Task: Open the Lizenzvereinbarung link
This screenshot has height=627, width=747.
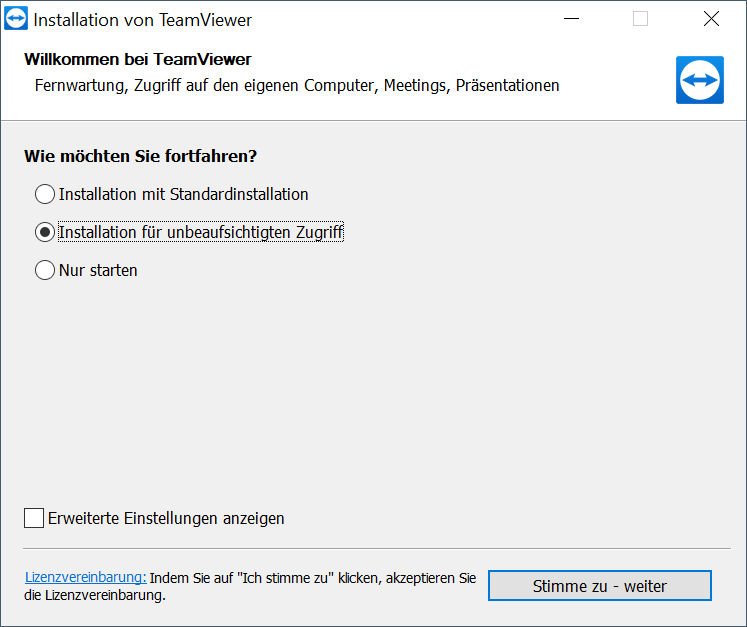Action: point(86,577)
